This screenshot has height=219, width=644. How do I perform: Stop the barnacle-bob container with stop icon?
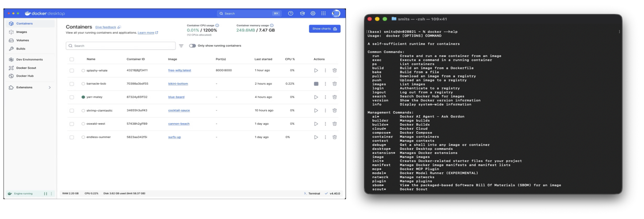(x=316, y=84)
